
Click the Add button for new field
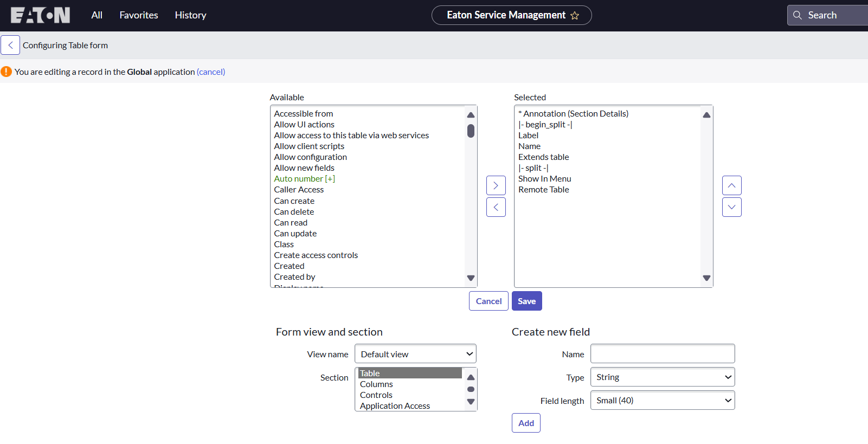point(526,423)
